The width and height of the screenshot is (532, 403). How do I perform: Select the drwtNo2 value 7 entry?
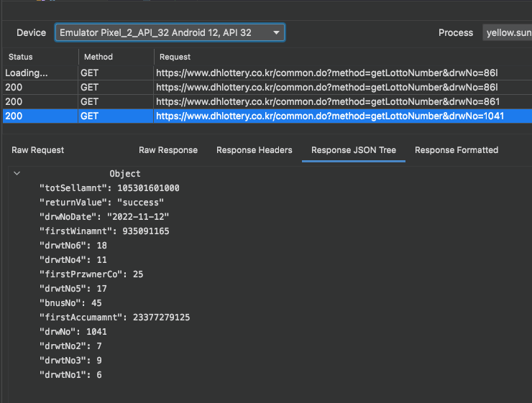pos(70,346)
